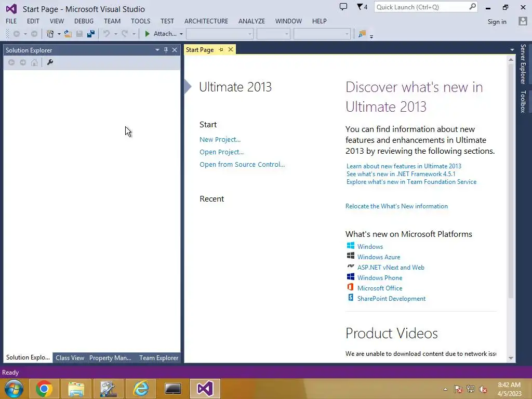Toggle auto-hide pin on Solution Explorer
Image resolution: width=532 pixels, height=399 pixels.
coord(166,50)
